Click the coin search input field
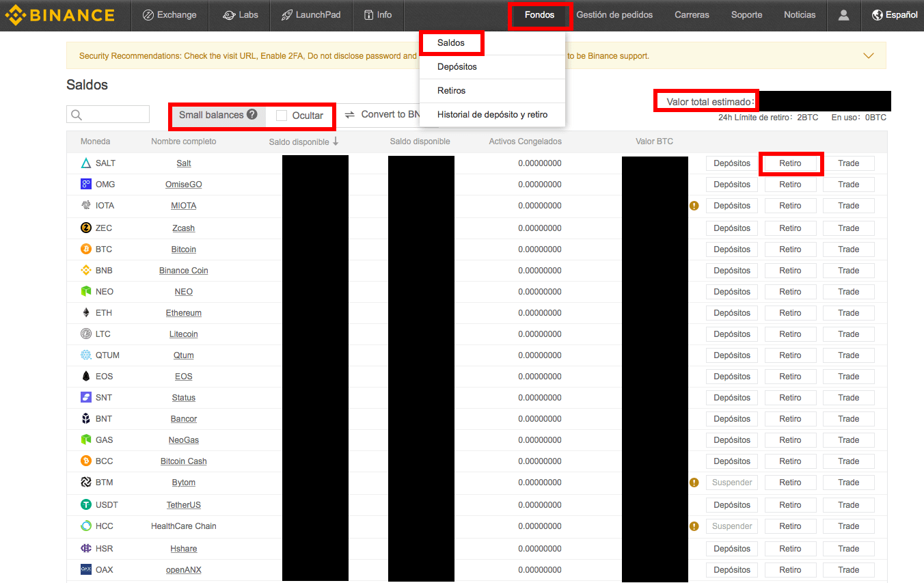The image size is (924, 583). click(108, 114)
